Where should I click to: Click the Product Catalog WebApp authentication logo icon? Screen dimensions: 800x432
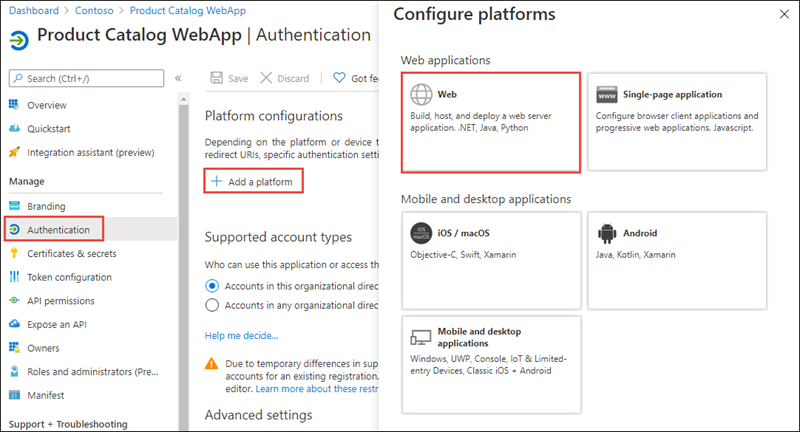19,40
